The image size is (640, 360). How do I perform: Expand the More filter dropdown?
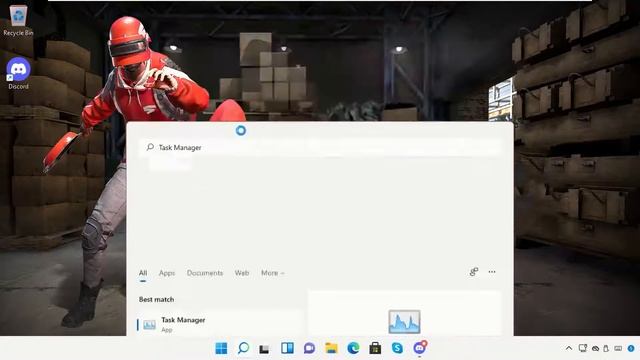click(273, 273)
